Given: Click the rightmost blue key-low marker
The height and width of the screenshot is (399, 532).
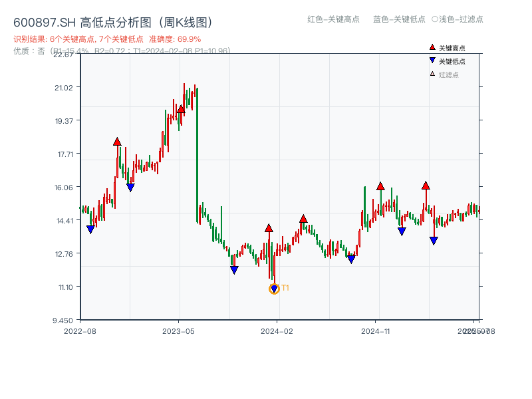Looking at the screenshot, I should pyautogui.click(x=434, y=241).
